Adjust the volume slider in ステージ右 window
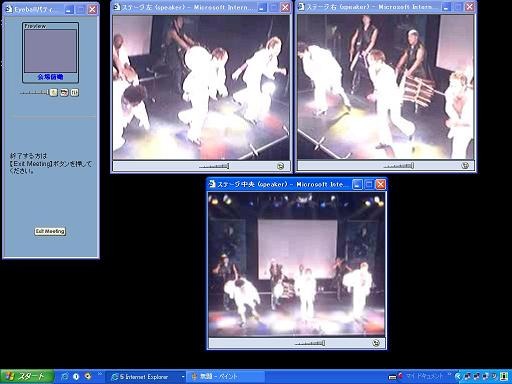This screenshot has width=512, height=384. (x=399, y=165)
